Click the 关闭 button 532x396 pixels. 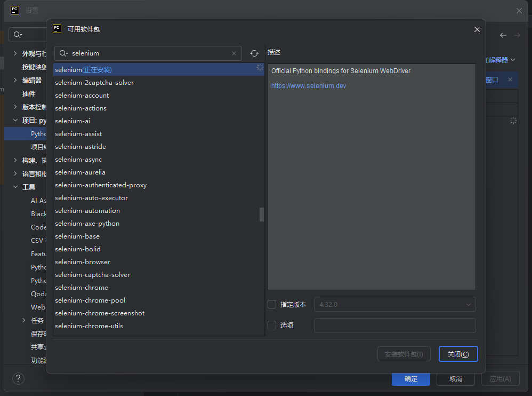tap(458, 354)
